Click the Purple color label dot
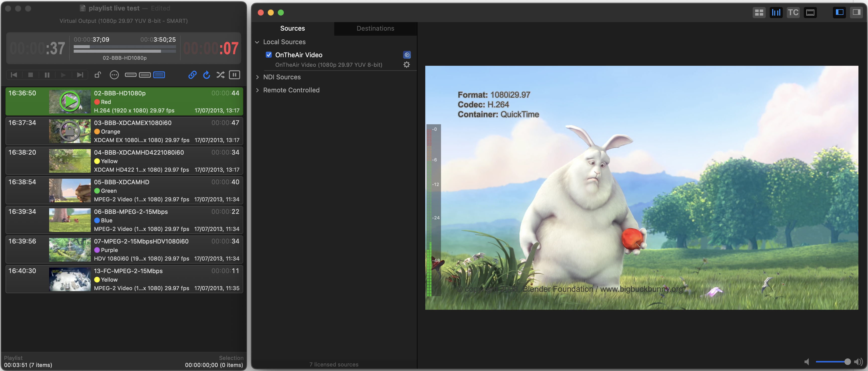 [x=97, y=250]
